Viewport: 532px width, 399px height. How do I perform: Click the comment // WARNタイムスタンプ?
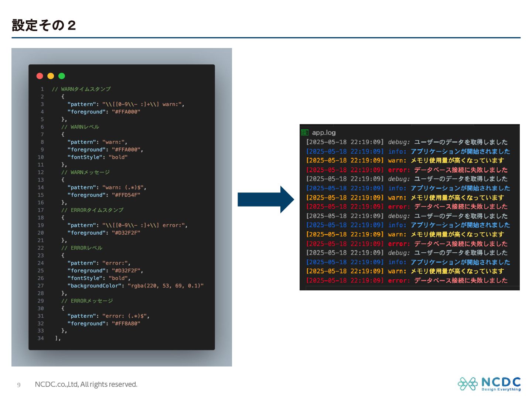pyautogui.click(x=81, y=89)
